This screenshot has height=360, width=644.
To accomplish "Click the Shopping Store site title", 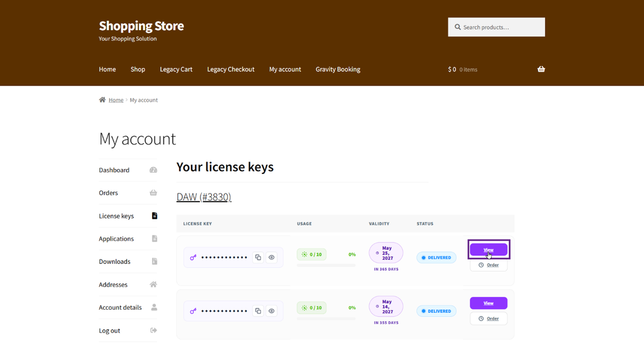I will click(142, 26).
